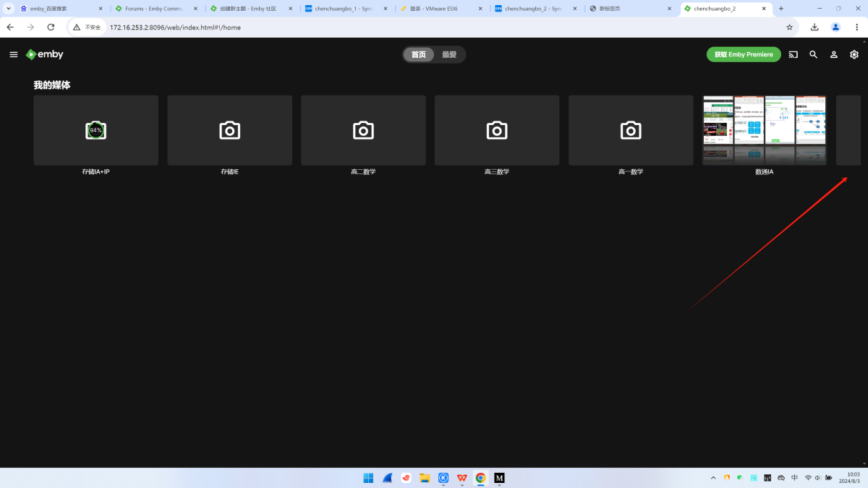Open Emby search
The height and width of the screenshot is (488, 868).
point(813,53)
